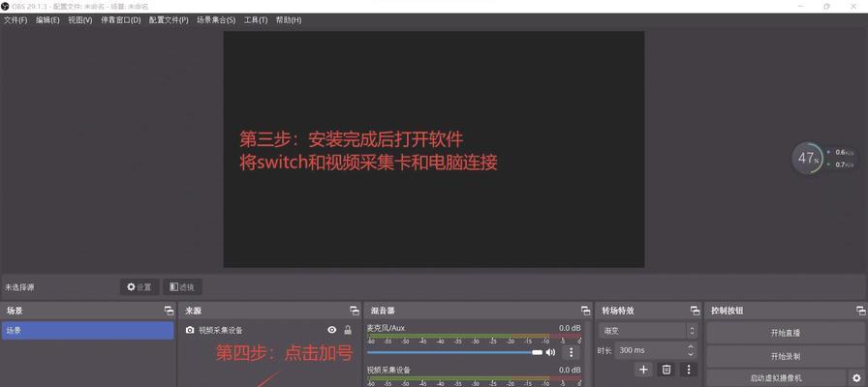Select the 视频采集设备 source row
868x387 pixels.
pyautogui.click(x=269, y=330)
